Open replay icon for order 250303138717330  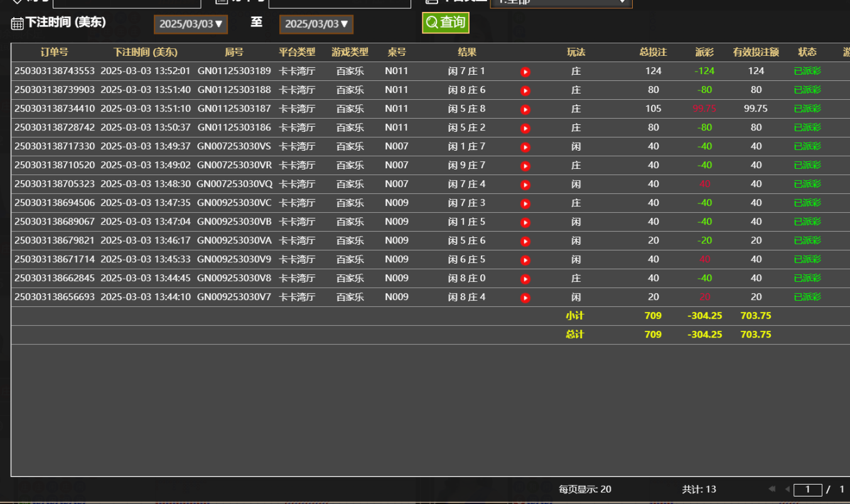pos(525,147)
